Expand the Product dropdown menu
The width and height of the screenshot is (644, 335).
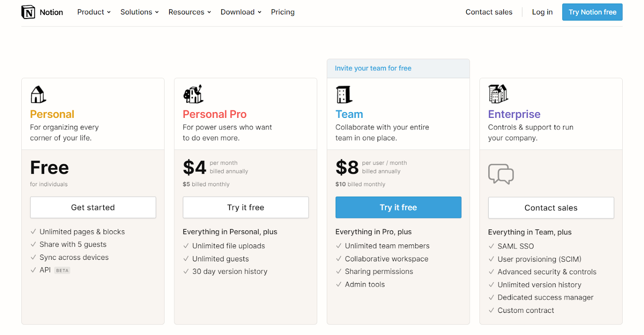point(94,12)
